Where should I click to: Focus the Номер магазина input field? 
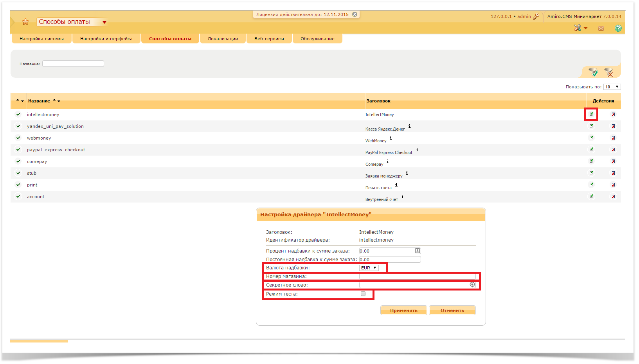pyautogui.click(x=417, y=276)
